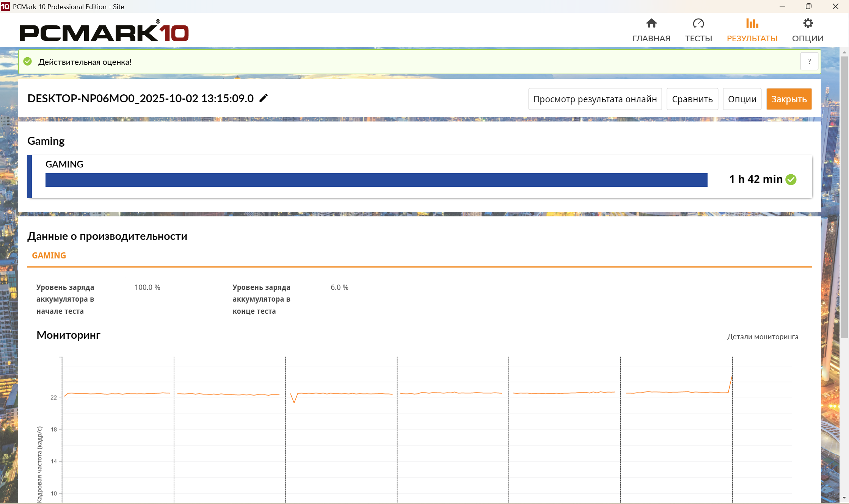Viewport: 849px width, 504px height.
Task: Click the PCMark 10 logo
Action: tap(104, 32)
